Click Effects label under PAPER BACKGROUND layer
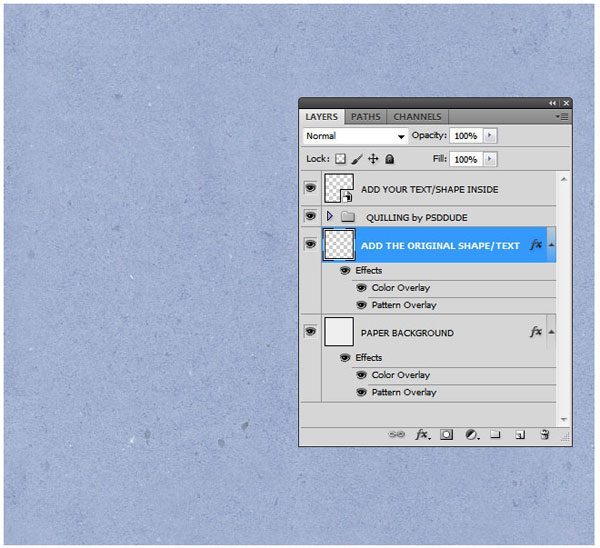The image size is (600, 548). pos(368,357)
